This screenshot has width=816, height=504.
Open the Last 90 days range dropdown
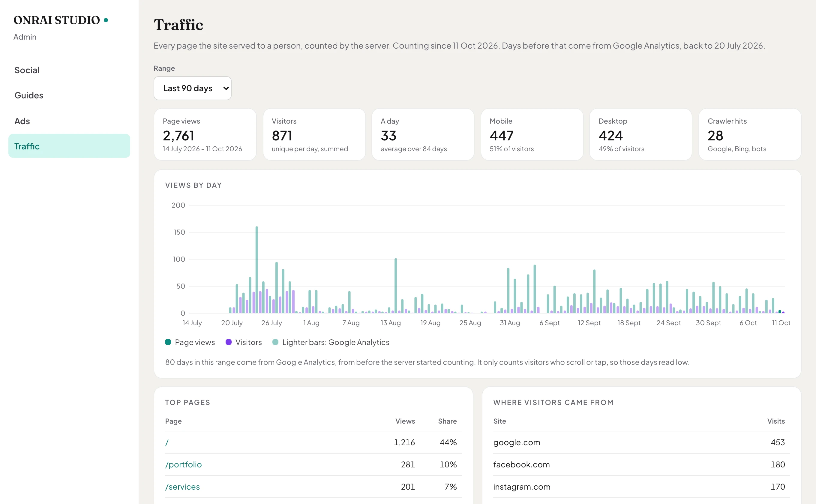(x=192, y=88)
